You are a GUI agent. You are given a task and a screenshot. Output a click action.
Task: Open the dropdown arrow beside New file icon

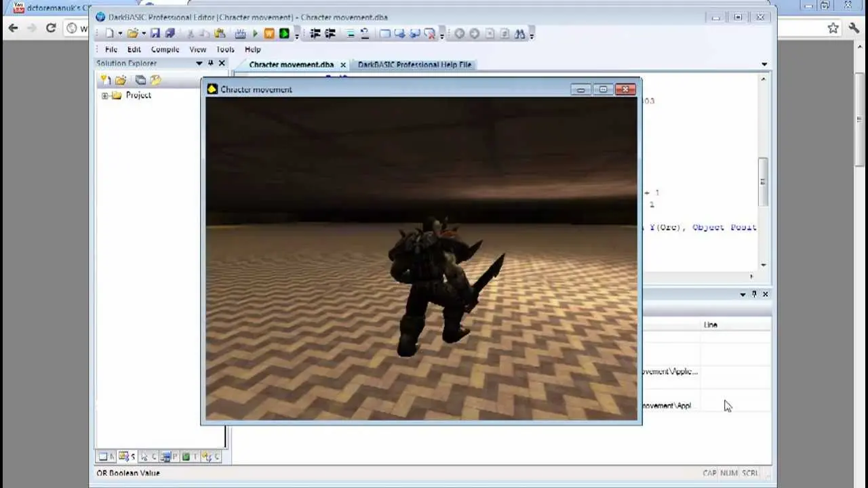point(120,34)
